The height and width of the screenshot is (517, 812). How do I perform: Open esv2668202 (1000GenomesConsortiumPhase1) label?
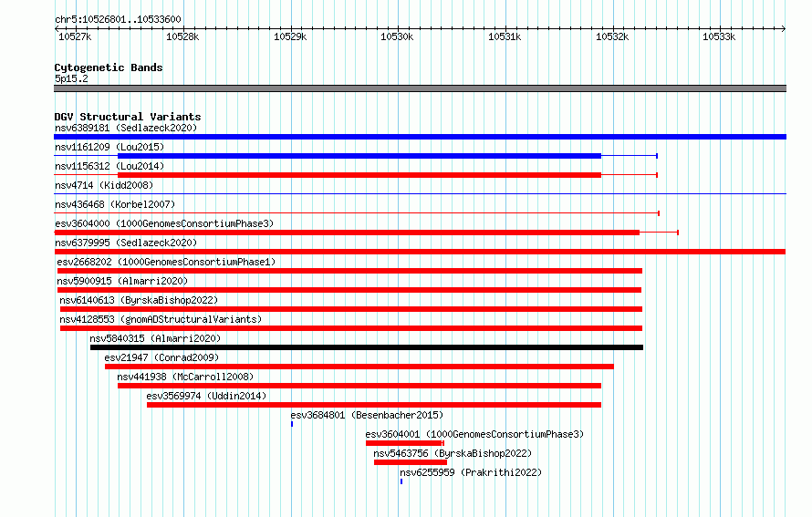(166, 262)
